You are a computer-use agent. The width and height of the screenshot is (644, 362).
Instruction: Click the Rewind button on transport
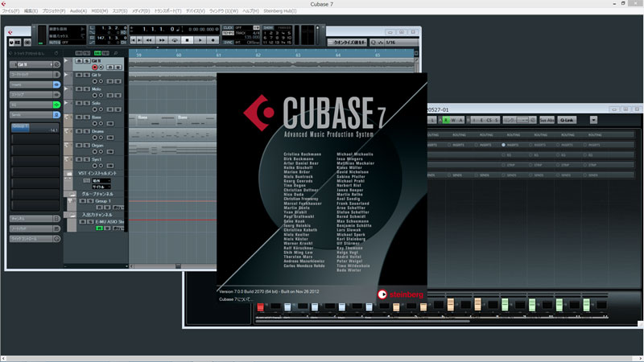point(149,40)
